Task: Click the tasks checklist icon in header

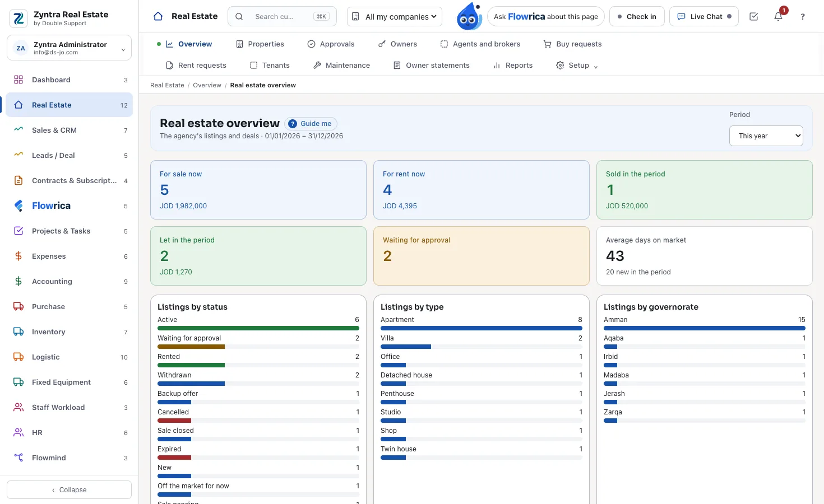Action: click(753, 17)
